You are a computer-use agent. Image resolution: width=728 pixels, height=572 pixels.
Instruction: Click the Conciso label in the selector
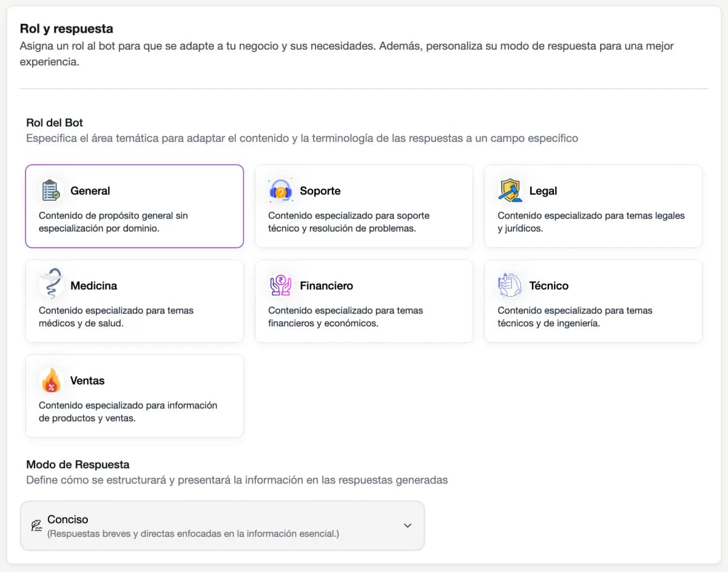click(x=67, y=519)
